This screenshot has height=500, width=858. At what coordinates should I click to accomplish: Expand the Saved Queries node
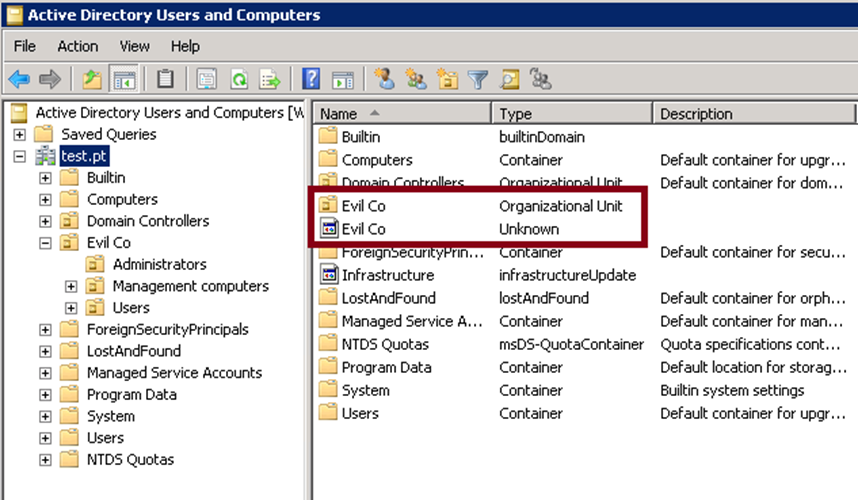coord(19,134)
